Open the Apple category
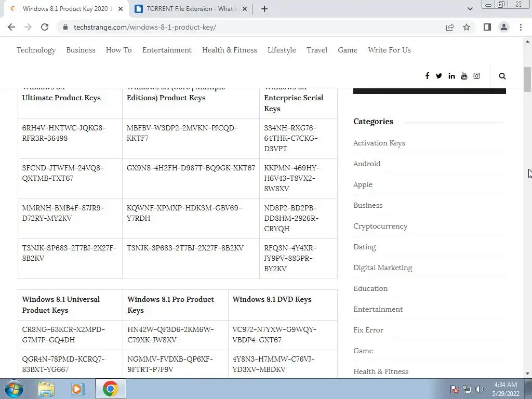532x399 pixels. pyautogui.click(x=363, y=184)
